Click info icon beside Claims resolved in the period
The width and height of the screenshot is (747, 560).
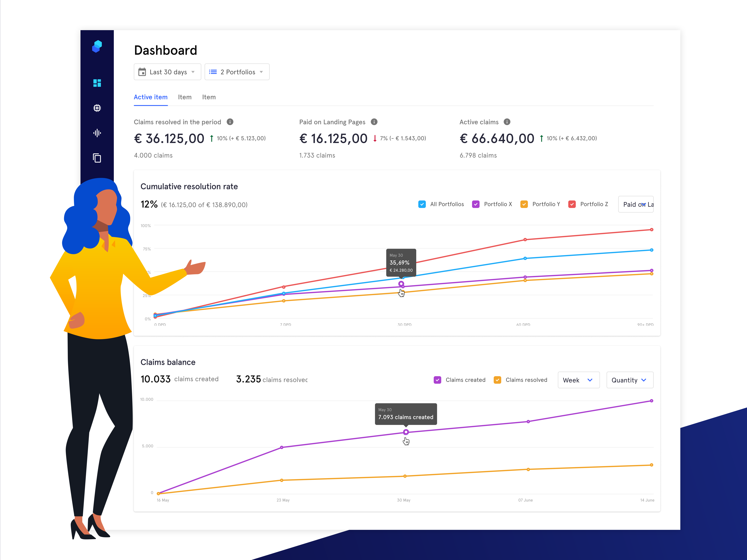click(230, 122)
